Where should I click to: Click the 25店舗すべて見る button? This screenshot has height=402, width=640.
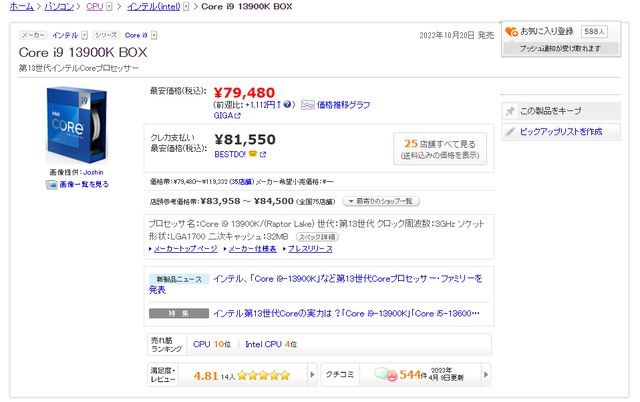click(440, 149)
